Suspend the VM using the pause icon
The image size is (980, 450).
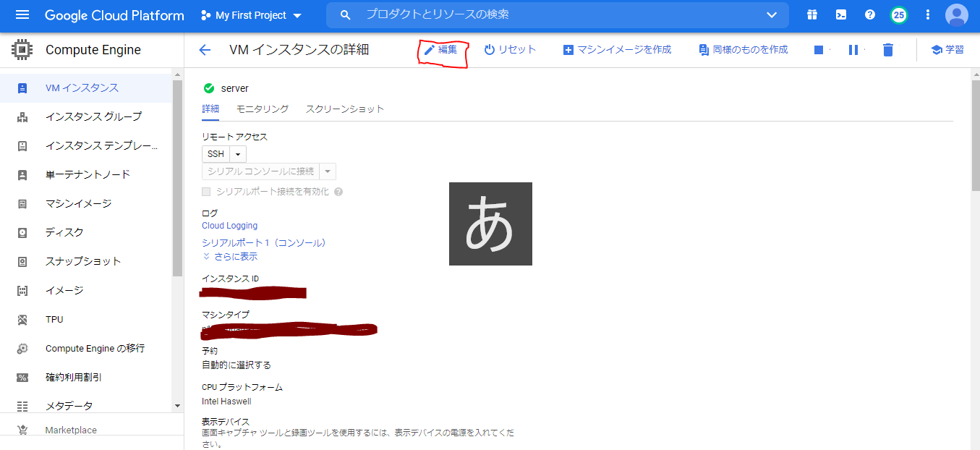pyautogui.click(x=854, y=49)
